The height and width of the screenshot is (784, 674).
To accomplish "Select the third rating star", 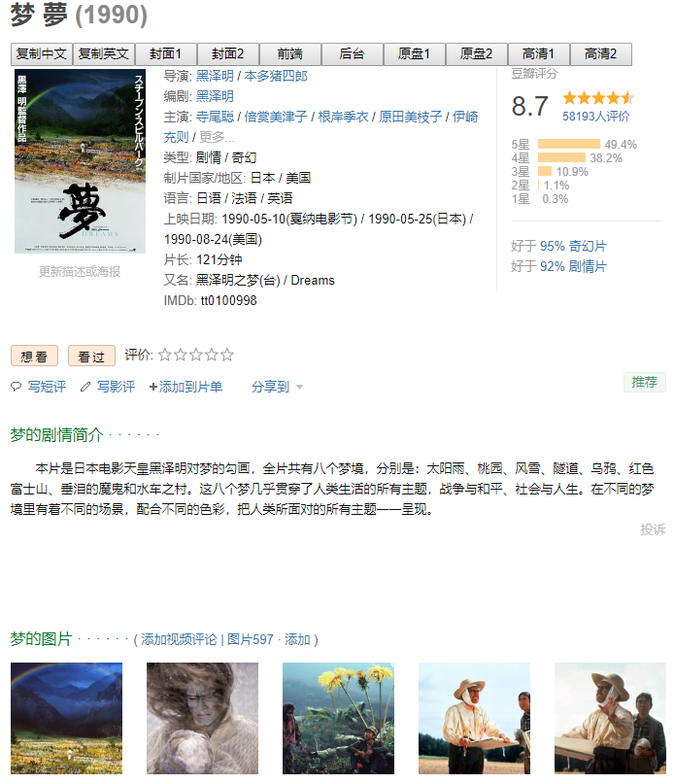I will [x=196, y=355].
